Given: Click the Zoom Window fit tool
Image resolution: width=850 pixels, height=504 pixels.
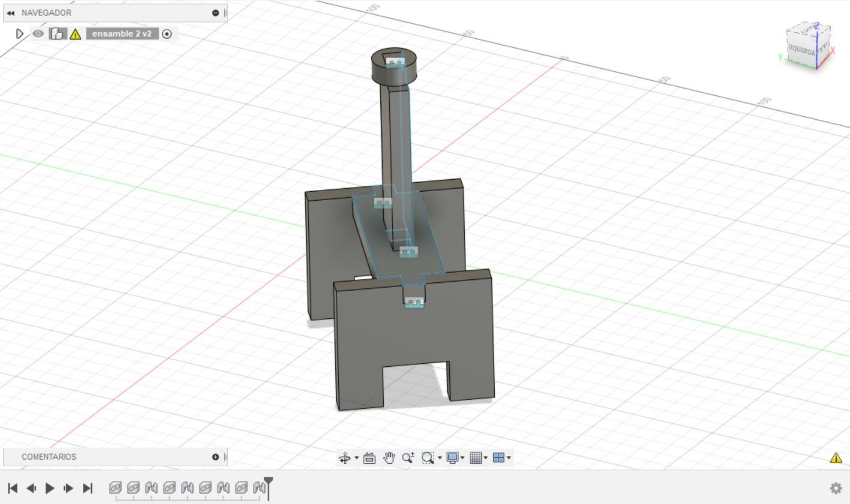Looking at the screenshot, I should pyautogui.click(x=428, y=458).
